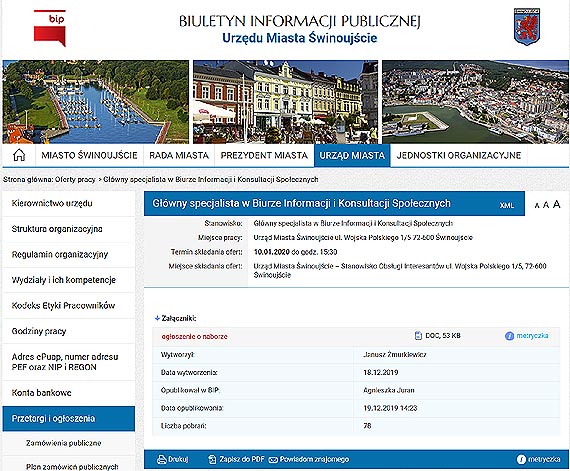
Task: Open Kodeks Etyki Pracowników
Action: tap(68, 306)
